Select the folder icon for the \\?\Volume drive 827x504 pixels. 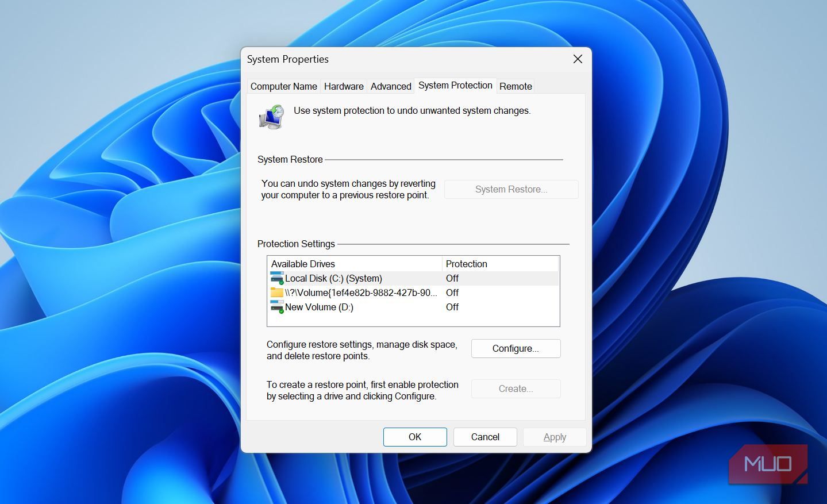277,293
